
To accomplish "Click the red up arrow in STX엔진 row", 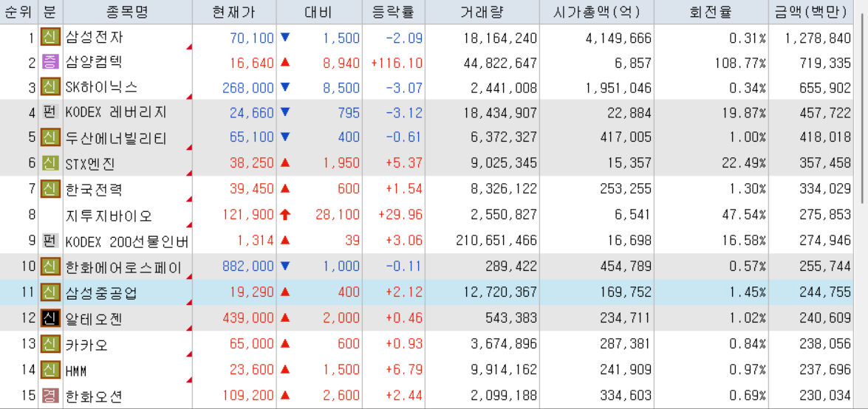I will tap(285, 162).
